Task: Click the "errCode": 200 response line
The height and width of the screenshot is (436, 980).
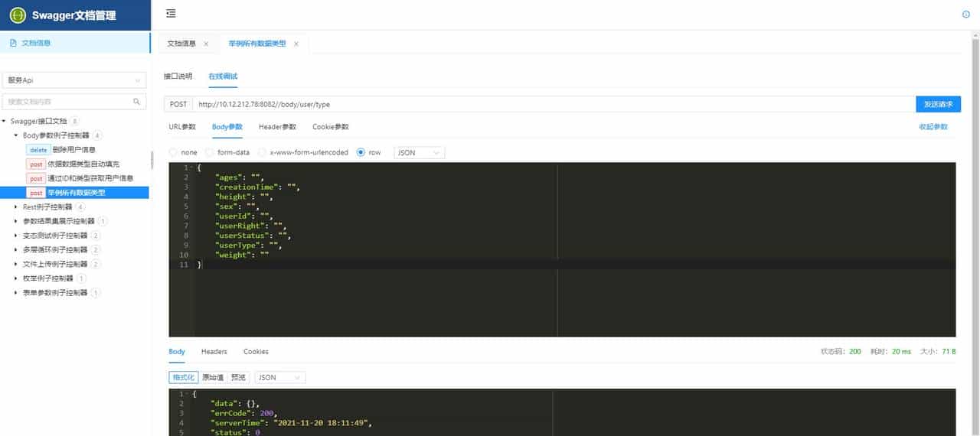Action: [244, 413]
